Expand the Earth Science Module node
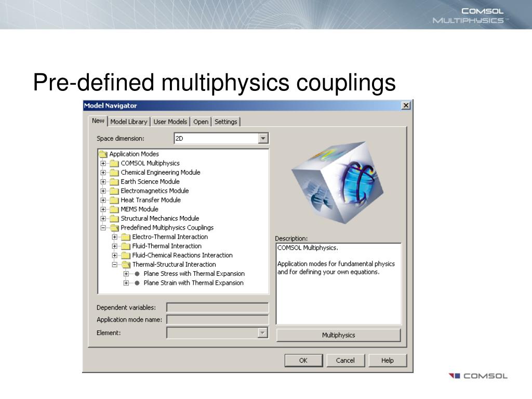The width and height of the screenshot is (532, 399). (x=103, y=182)
